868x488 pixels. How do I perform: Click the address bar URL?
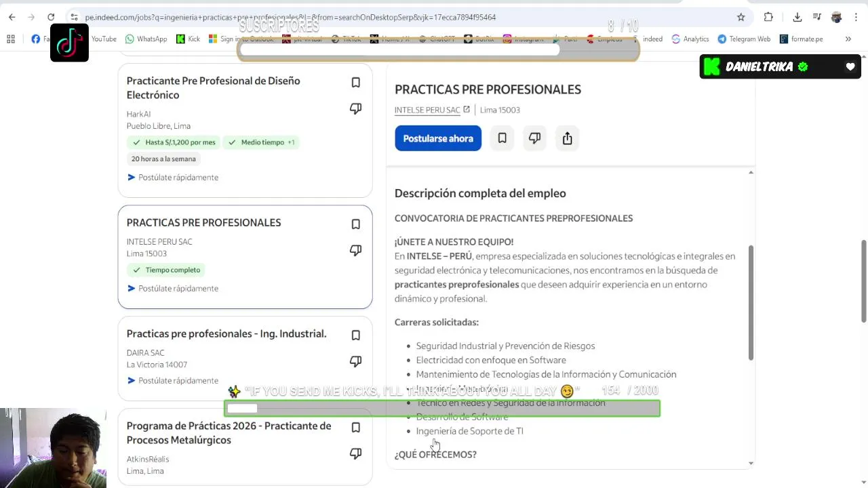coord(290,17)
